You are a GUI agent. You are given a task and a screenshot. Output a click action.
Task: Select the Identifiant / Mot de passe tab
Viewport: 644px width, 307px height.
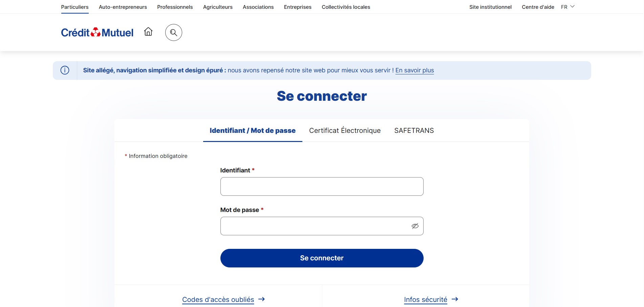point(253,131)
